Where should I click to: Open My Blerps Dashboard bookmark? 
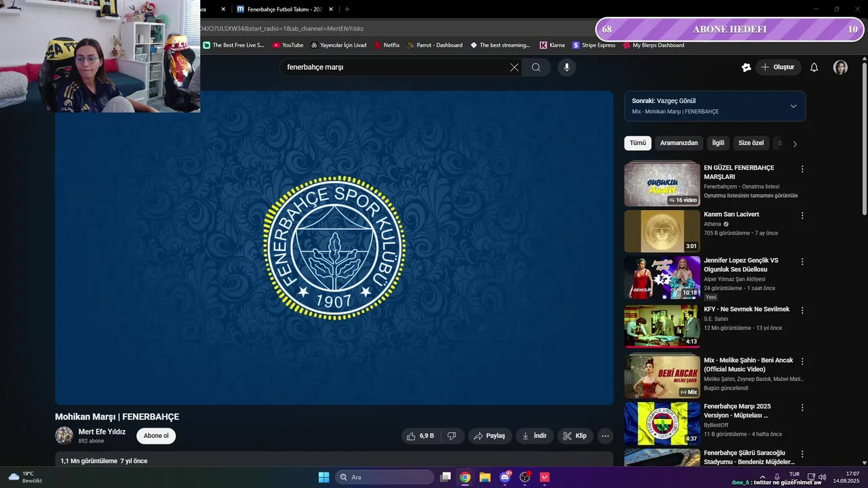[652, 45]
